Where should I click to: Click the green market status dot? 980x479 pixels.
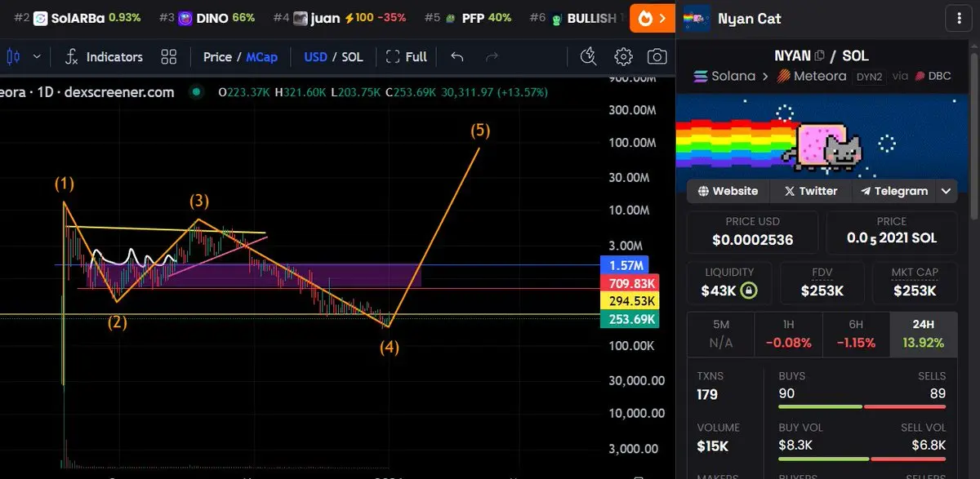pyautogui.click(x=194, y=92)
